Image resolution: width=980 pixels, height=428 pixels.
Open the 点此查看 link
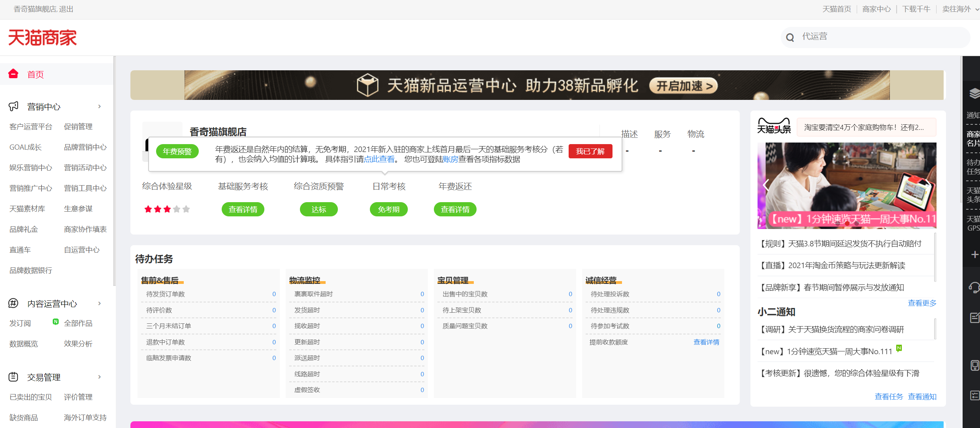(x=379, y=159)
